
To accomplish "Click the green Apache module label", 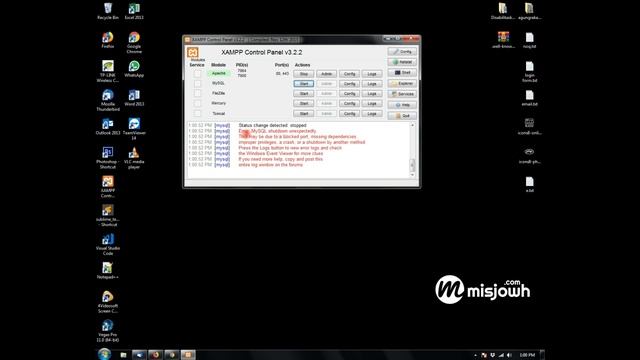I will [x=219, y=73].
